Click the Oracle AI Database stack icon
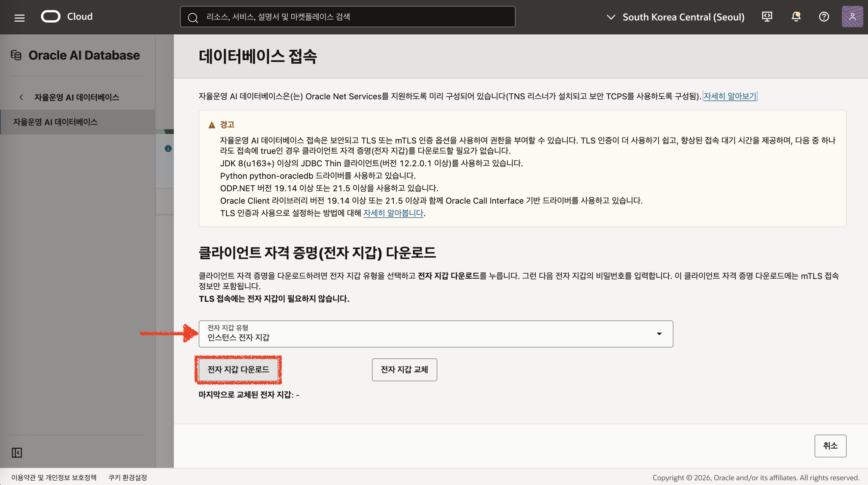868x485 pixels. (x=16, y=55)
